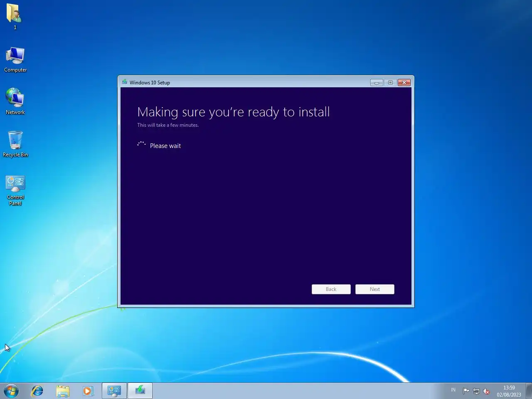Select the Windows 10 Setup taskbar button
532x399 pixels.
click(140, 391)
